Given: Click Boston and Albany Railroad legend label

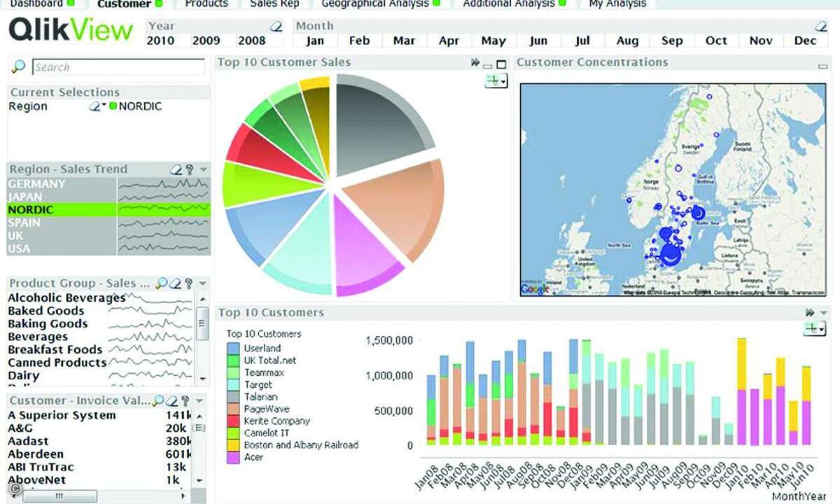Looking at the screenshot, I should 301,445.
